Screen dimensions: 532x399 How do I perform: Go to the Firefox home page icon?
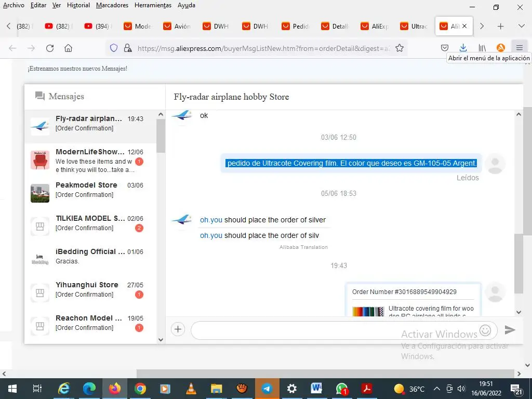click(68, 48)
